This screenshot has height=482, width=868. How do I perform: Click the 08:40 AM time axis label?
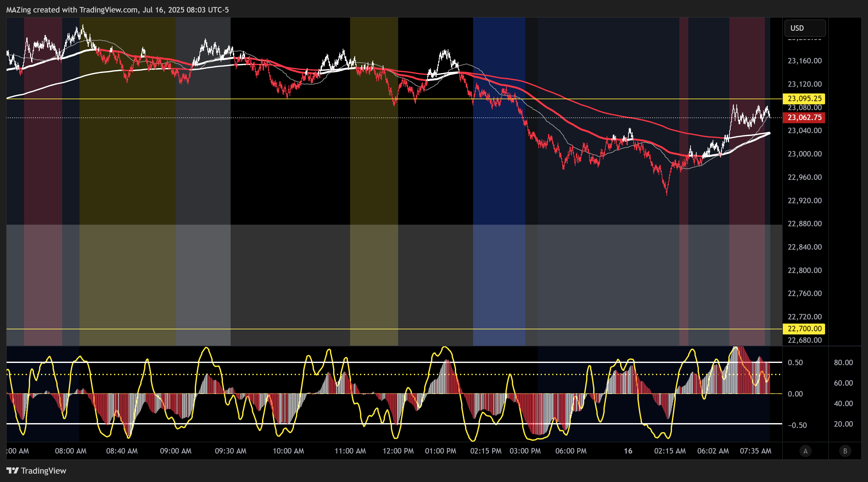(122, 451)
